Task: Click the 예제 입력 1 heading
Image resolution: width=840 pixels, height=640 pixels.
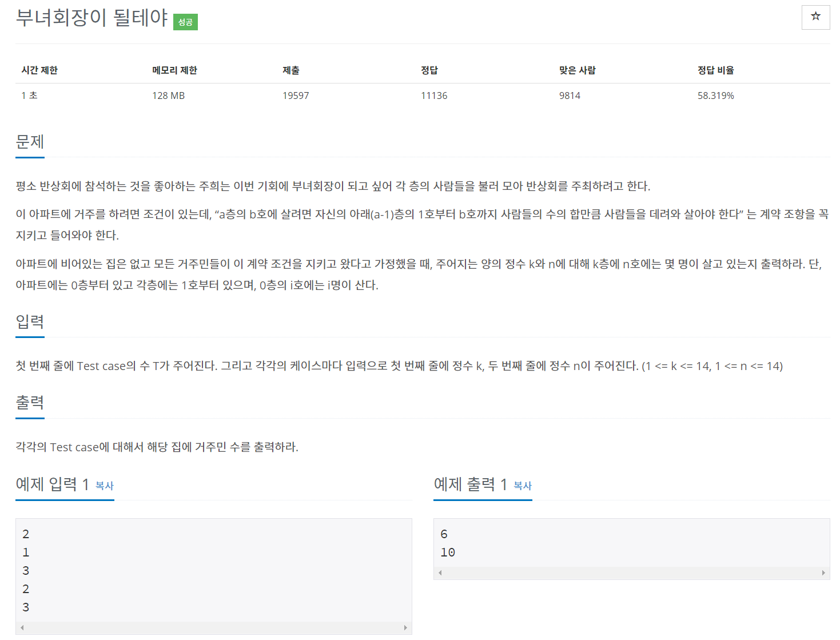Action: (52, 484)
